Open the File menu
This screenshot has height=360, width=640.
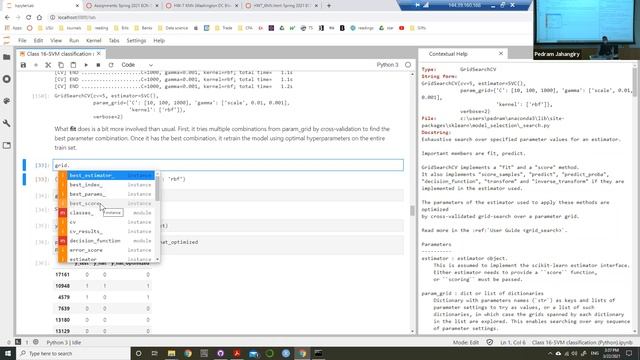[22, 40]
